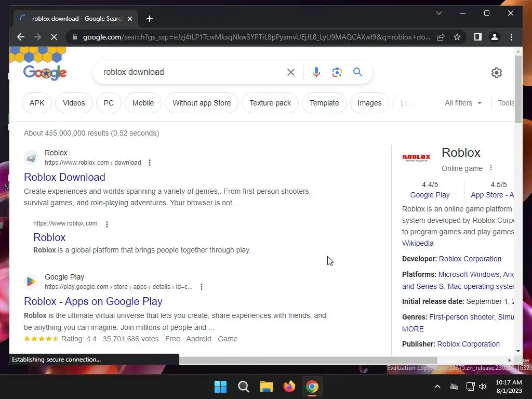Image resolution: width=532 pixels, height=399 pixels.
Task: Stop page loading with the X button
Action: click(x=54, y=37)
